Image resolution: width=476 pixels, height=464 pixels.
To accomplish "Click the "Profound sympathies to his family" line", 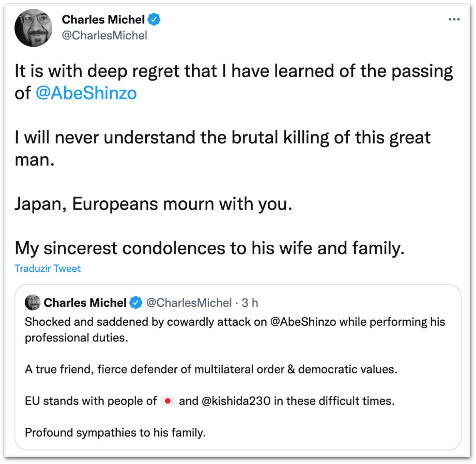I will point(115,432).
